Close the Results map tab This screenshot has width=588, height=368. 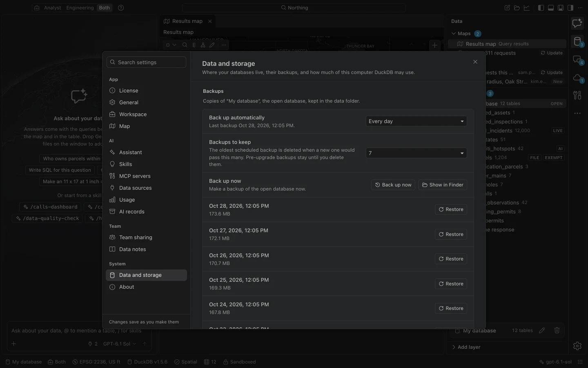click(x=210, y=21)
